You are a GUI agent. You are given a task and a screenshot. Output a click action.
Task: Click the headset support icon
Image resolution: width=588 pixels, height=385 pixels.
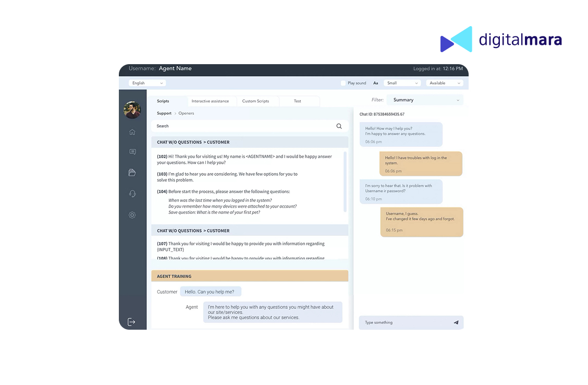[132, 194]
